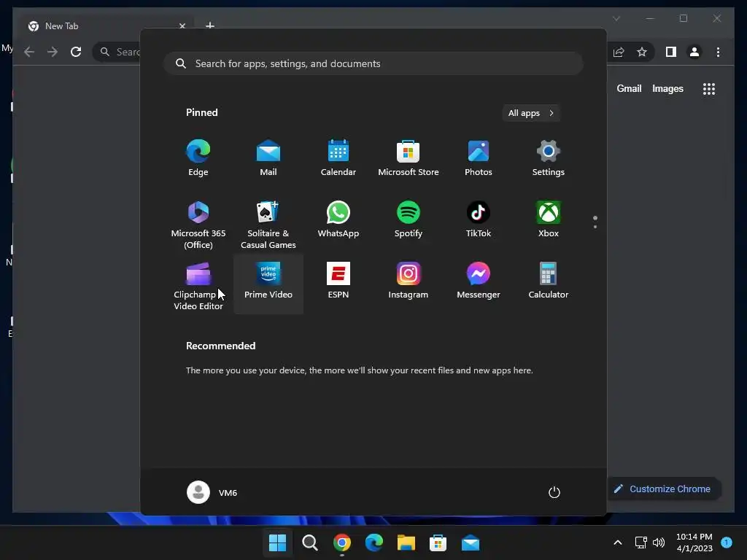Click Customize Chrome button
747x560 pixels.
click(664, 489)
